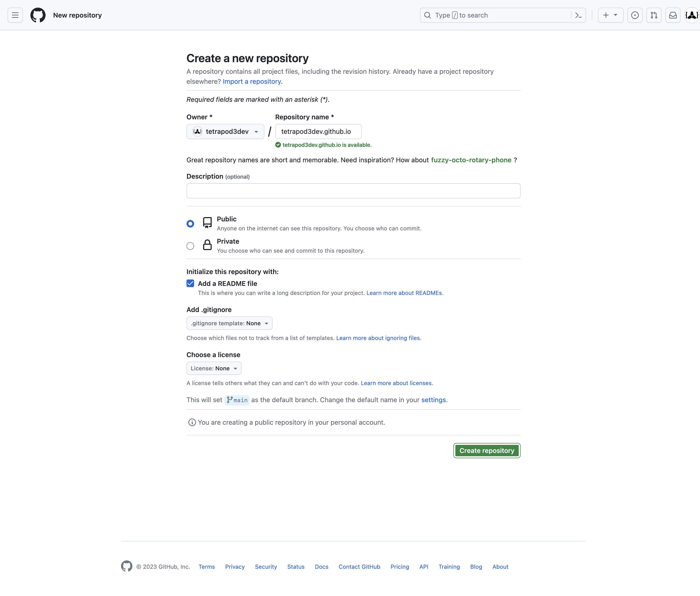700x596 pixels.
Task: Open the Pricing footer link
Action: 400,567
